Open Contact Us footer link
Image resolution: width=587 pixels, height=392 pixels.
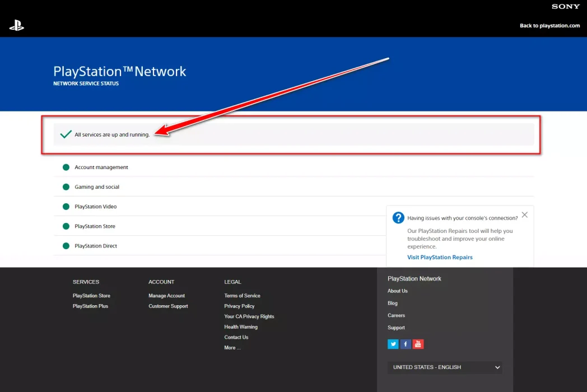point(236,337)
